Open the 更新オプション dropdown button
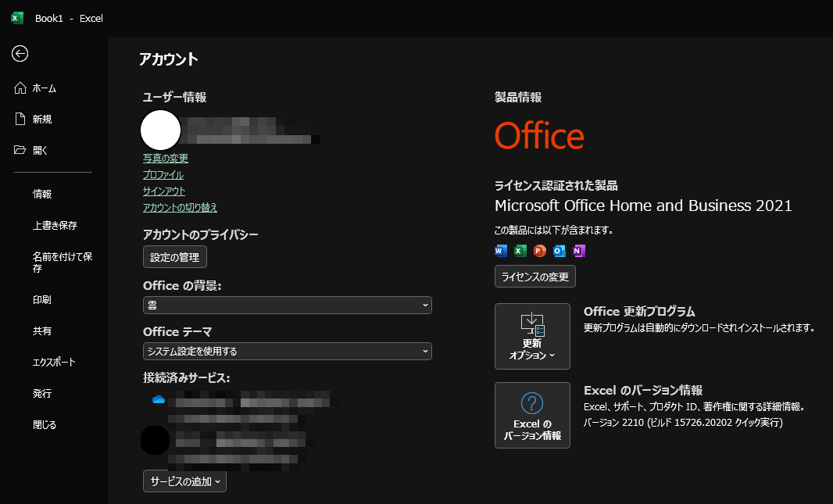Screen dimensions: 833x504 (532, 337)
